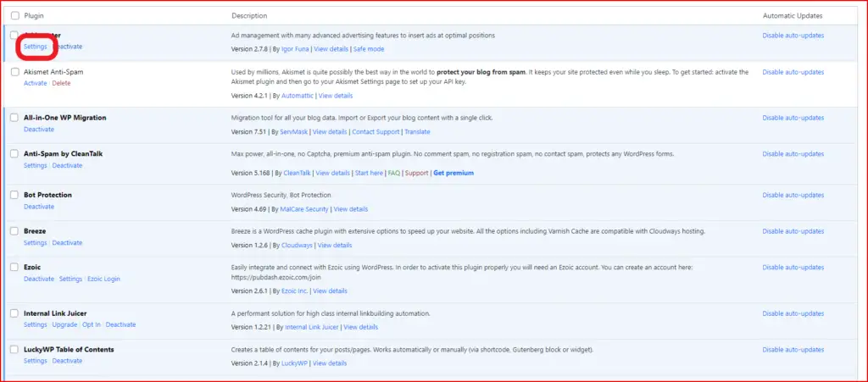Click the Translate link
Viewport: 868px width, 382px height.
pos(417,132)
